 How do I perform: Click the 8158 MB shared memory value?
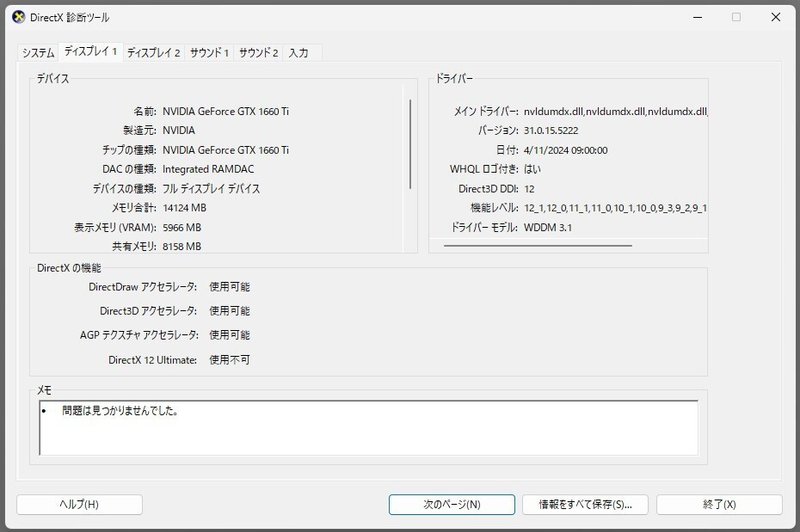(x=182, y=246)
